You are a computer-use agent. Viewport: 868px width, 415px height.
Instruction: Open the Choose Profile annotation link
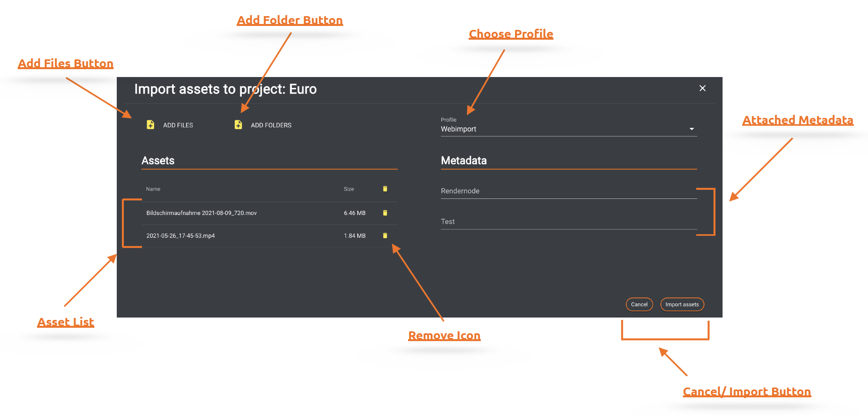coord(511,34)
